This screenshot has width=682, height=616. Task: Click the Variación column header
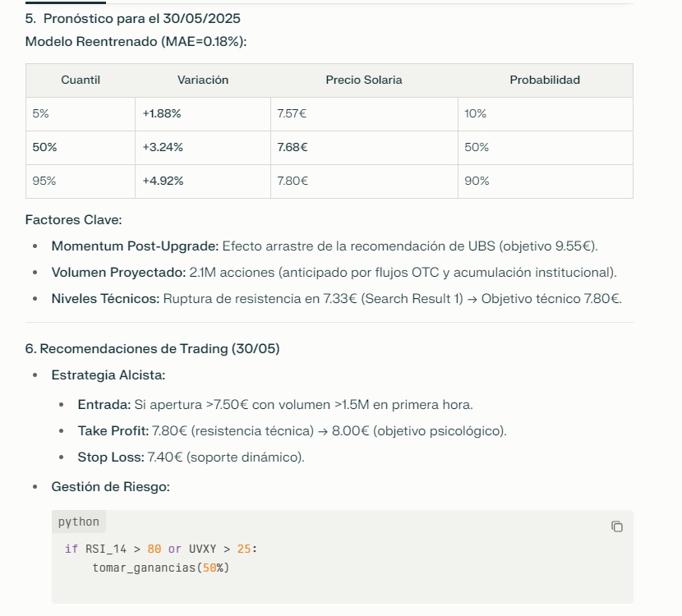203,80
